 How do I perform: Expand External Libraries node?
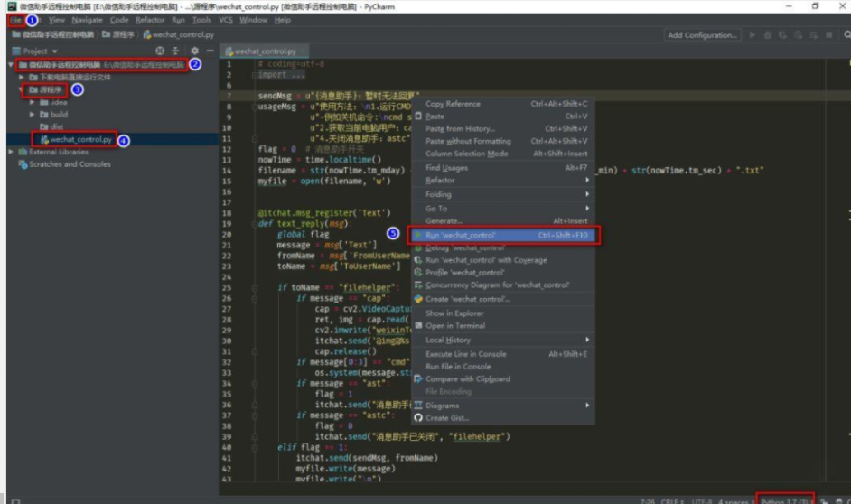point(11,152)
